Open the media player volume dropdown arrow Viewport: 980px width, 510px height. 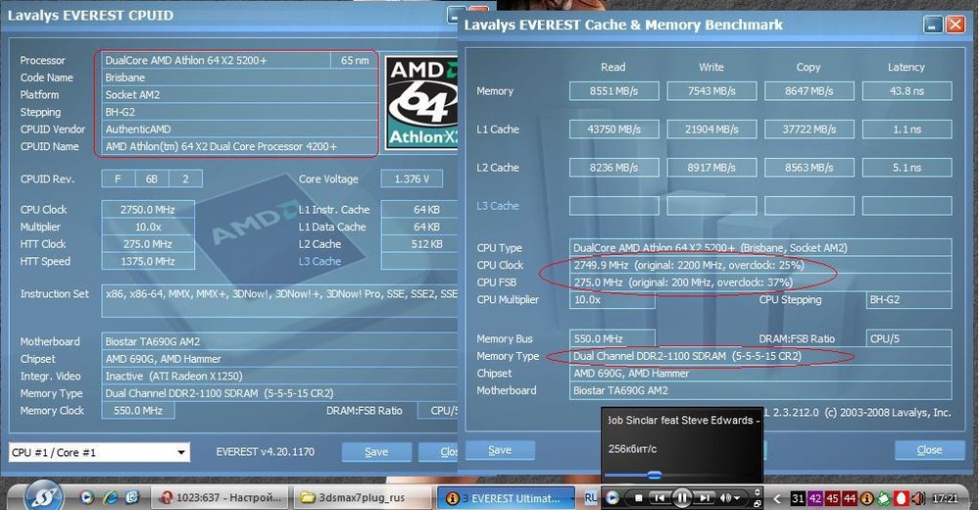[737, 498]
